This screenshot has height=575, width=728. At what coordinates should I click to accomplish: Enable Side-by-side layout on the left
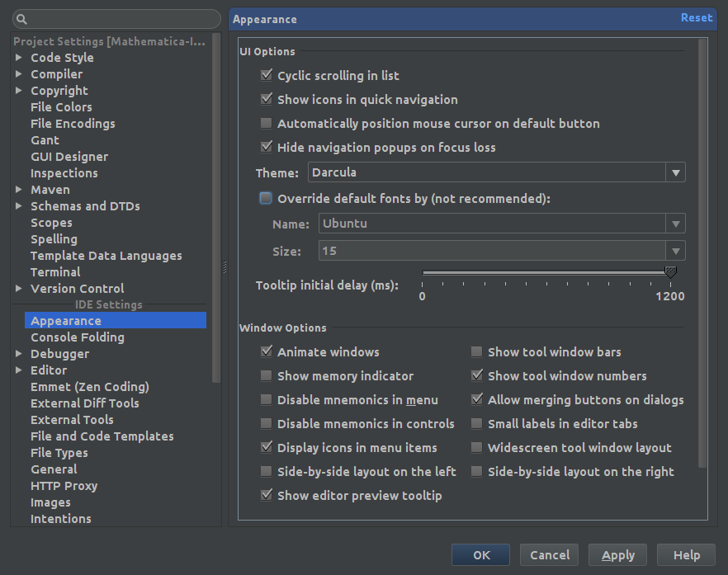(x=267, y=472)
